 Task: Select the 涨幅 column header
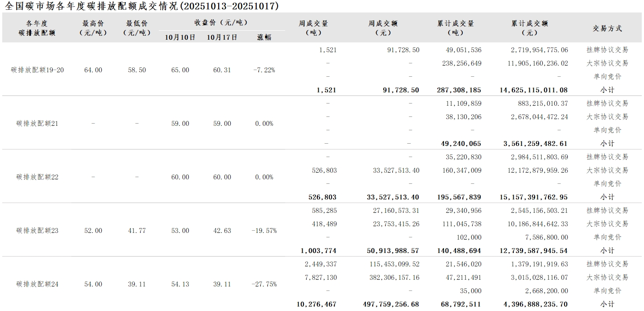[x=264, y=37]
